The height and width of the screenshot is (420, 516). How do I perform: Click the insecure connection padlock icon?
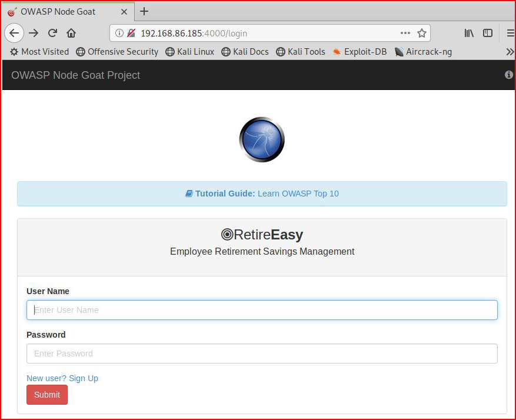[131, 33]
